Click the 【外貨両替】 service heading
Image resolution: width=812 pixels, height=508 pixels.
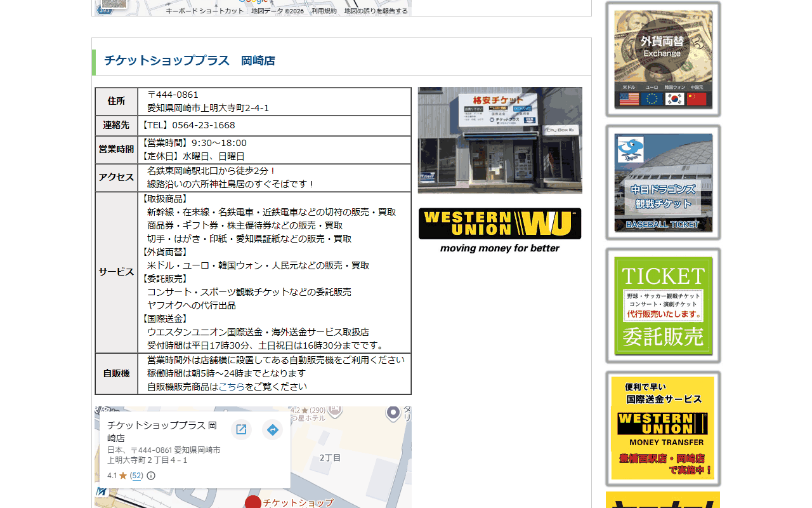165,252
